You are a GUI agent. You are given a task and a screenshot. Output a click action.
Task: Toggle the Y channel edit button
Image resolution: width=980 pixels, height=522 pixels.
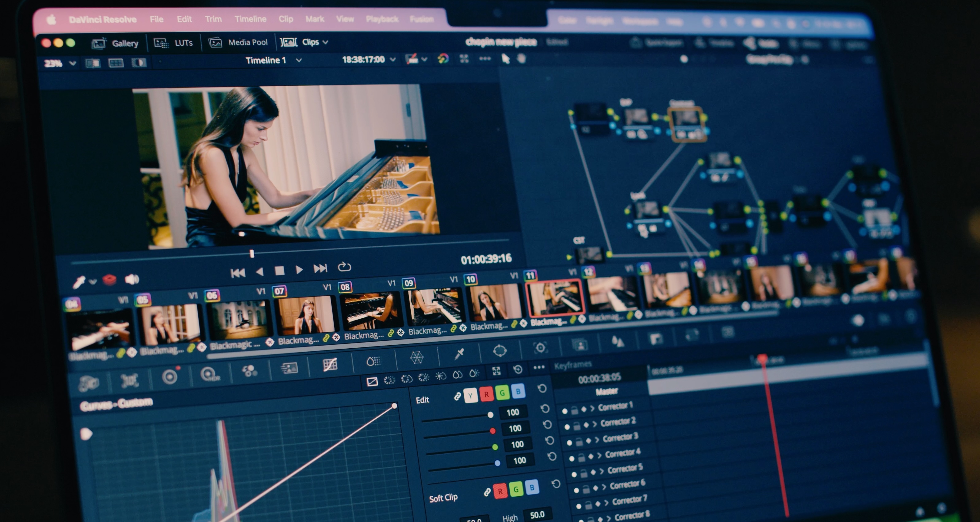pyautogui.click(x=471, y=396)
